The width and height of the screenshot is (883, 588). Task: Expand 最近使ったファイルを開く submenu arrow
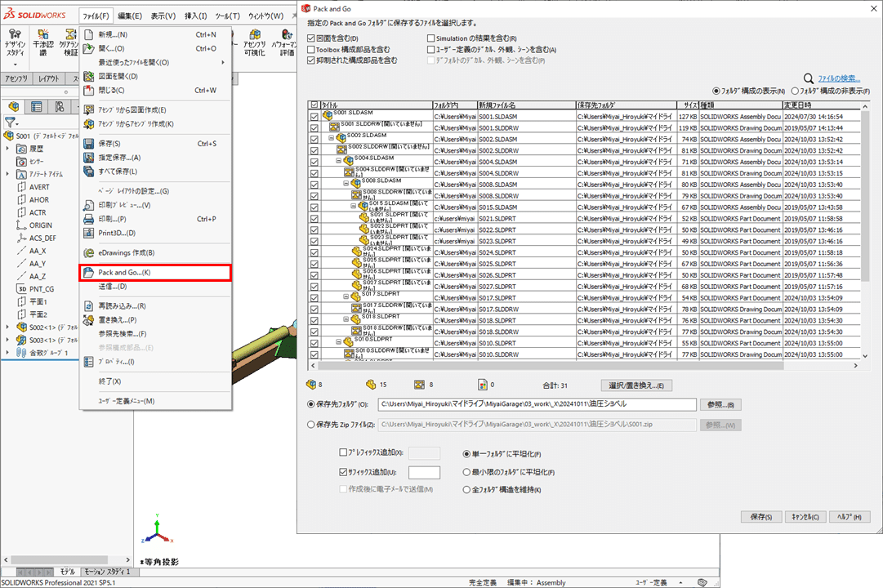tap(223, 63)
